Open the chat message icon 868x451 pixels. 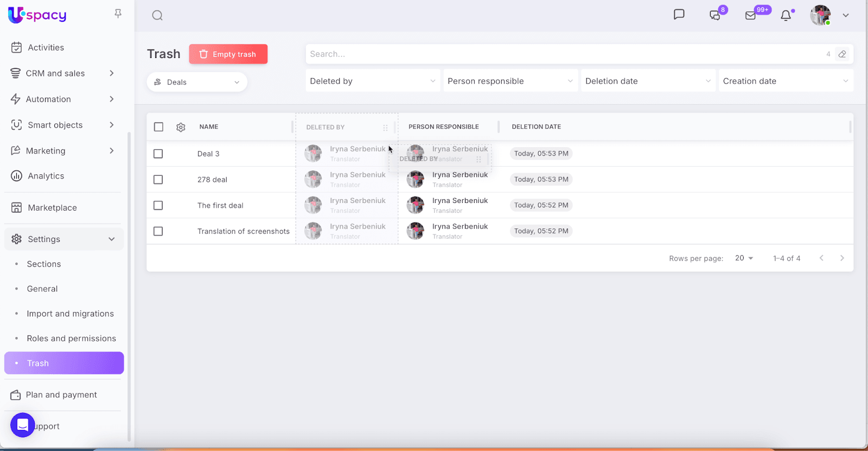point(679,15)
